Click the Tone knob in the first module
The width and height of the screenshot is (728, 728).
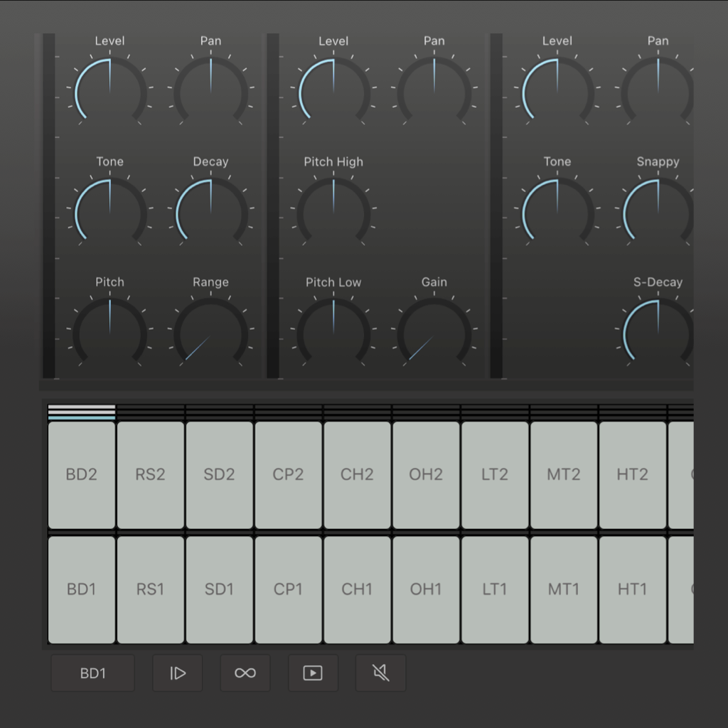[110, 213]
